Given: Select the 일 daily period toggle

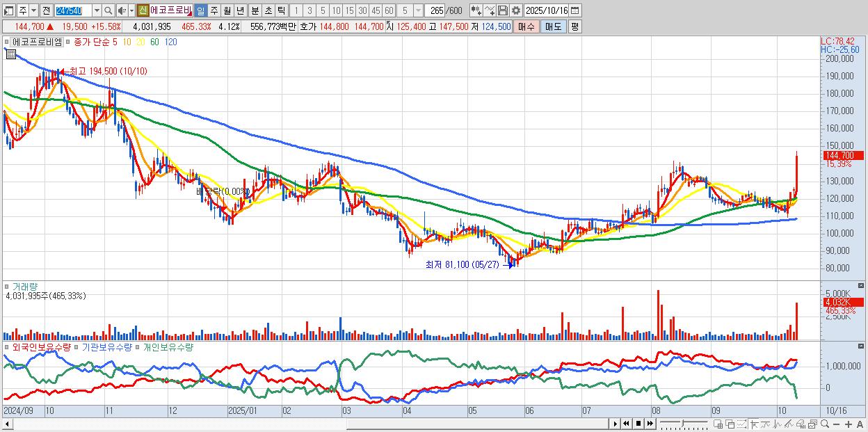Looking at the screenshot, I should click(x=200, y=10).
